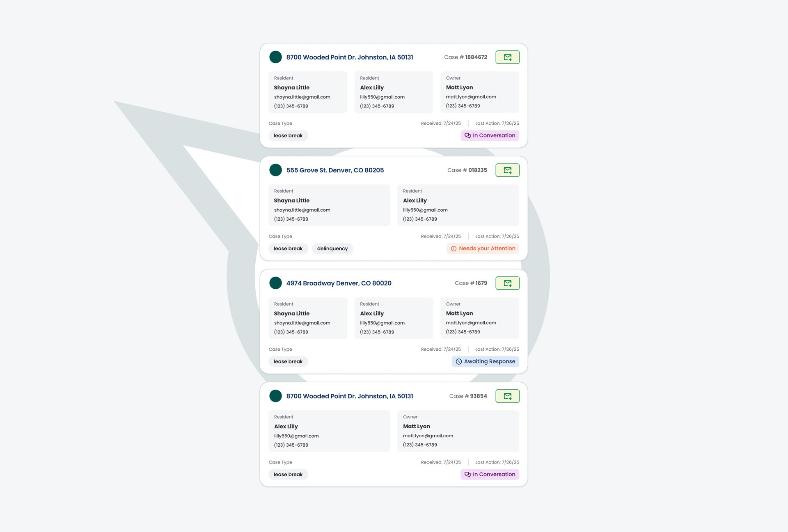Click In Conversation badge on case 93854

click(490, 475)
